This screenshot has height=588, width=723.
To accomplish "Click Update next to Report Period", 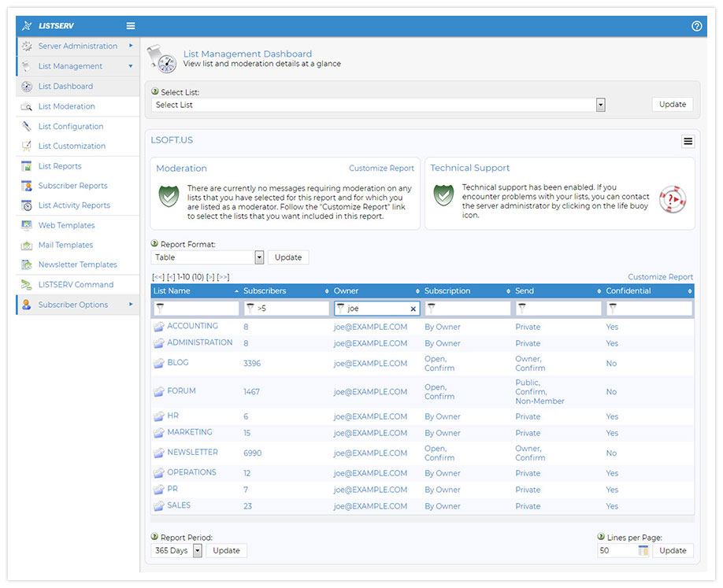I will point(226,551).
